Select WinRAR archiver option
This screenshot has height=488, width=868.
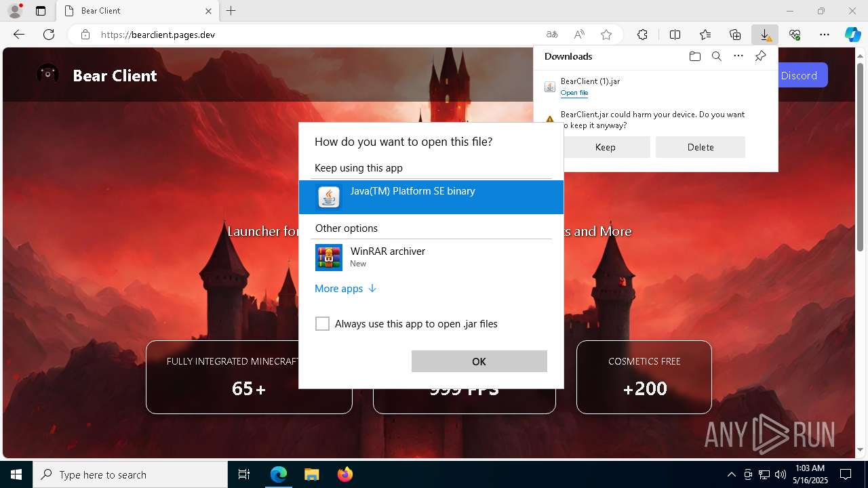pos(431,258)
